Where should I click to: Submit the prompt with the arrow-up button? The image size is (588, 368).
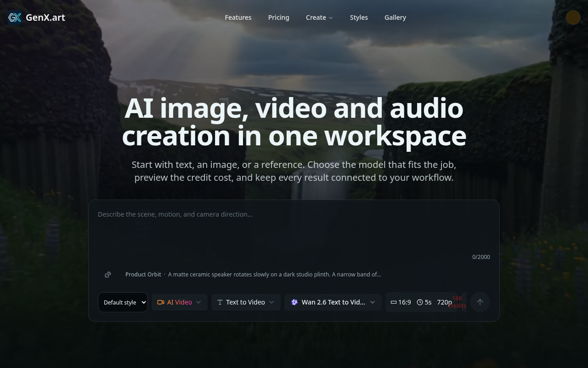[x=480, y=302]
